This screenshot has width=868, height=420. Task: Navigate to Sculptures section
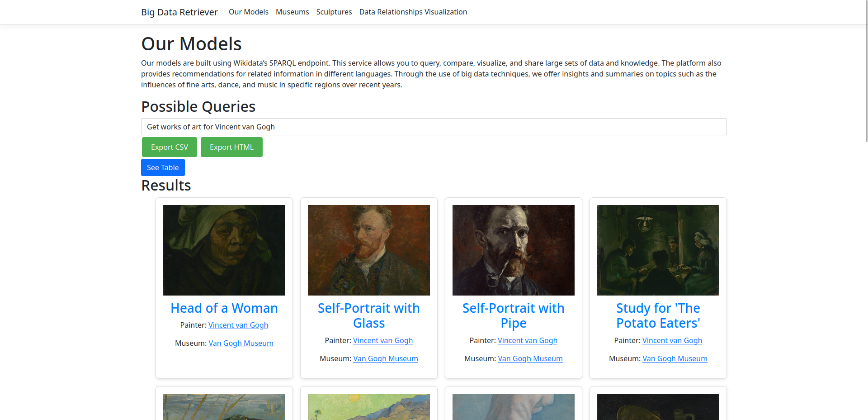tap(334, 12)
